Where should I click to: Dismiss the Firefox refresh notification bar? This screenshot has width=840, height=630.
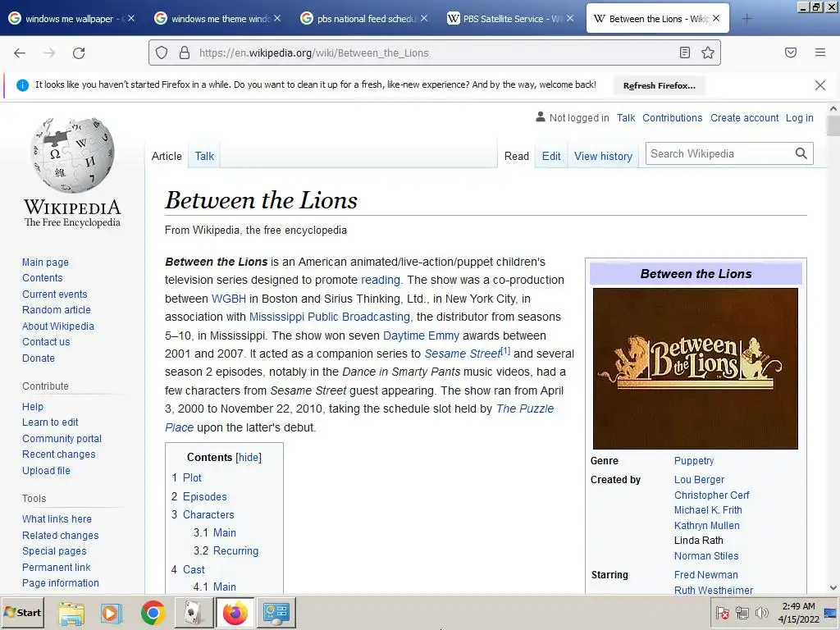pos(820,85)
